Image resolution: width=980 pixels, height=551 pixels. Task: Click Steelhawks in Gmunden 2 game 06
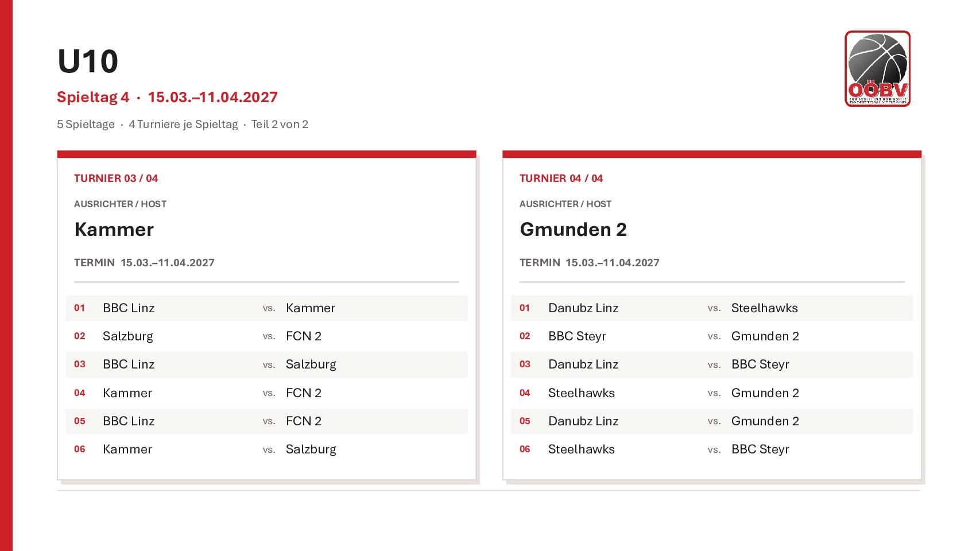tap(582, 449)
